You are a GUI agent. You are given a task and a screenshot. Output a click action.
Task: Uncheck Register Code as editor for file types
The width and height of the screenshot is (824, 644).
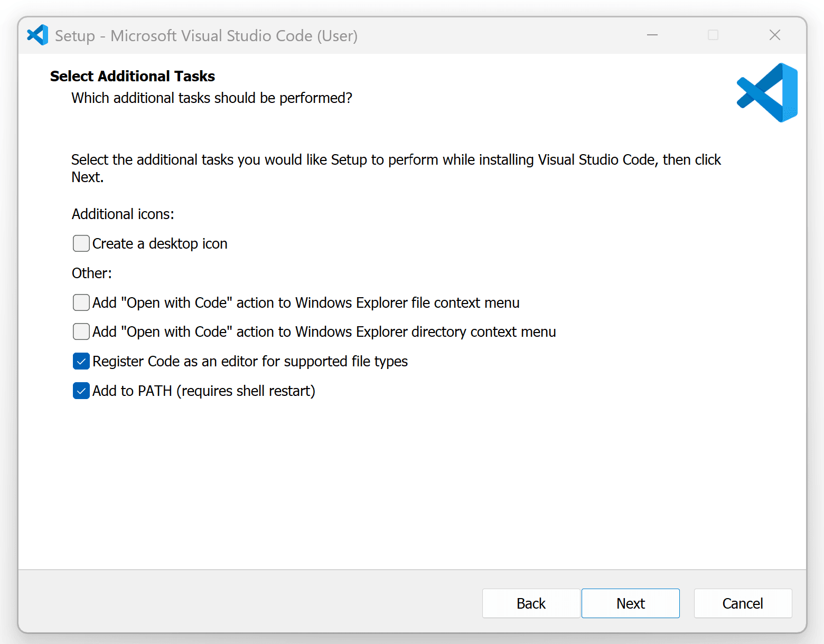pos(81,361)
